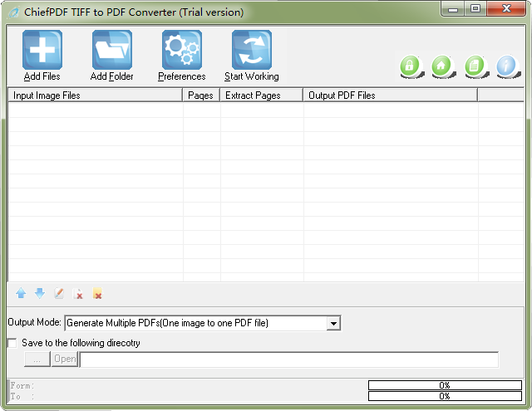Image resolution: width=532 pixels, height=411 pixels.
Task: Click the Add Files text label
Action: coord(42,76)
